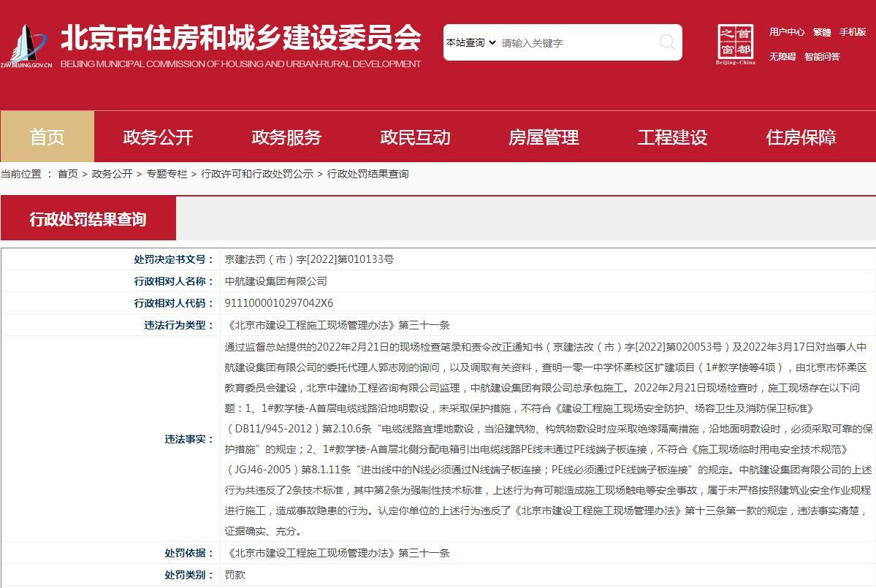Click the search magnifier icon

point(666,42)
